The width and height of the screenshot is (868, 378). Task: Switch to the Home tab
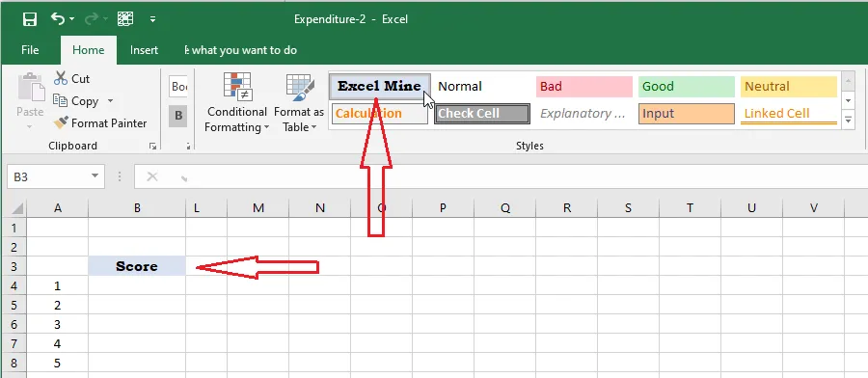pos(89,50)
